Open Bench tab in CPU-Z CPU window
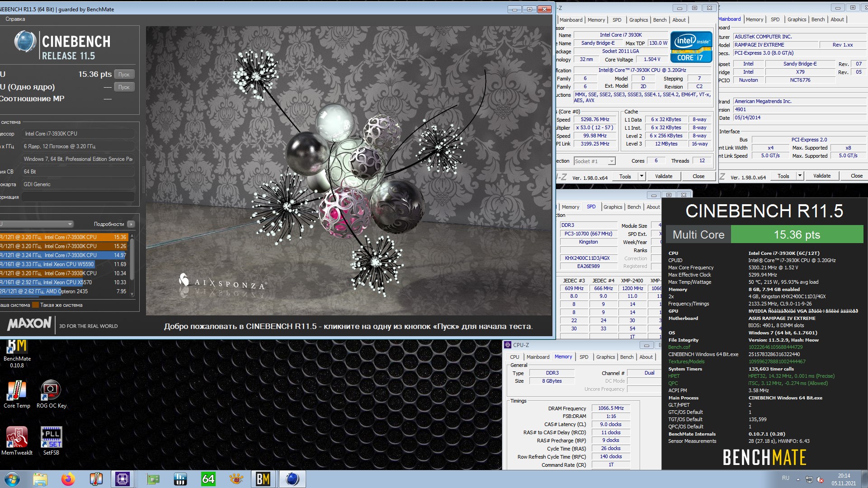Viewport: 868px width, 488px height. (660, 20)
